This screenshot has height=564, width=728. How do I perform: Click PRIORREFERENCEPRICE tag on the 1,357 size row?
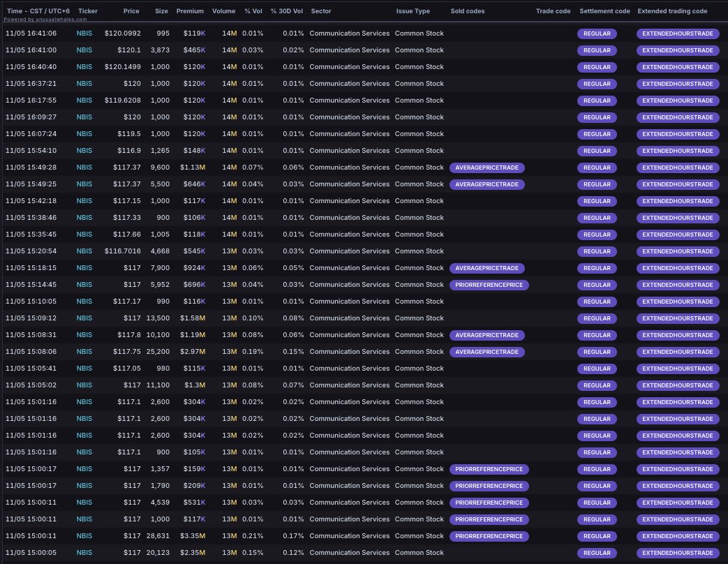point(489,469)
